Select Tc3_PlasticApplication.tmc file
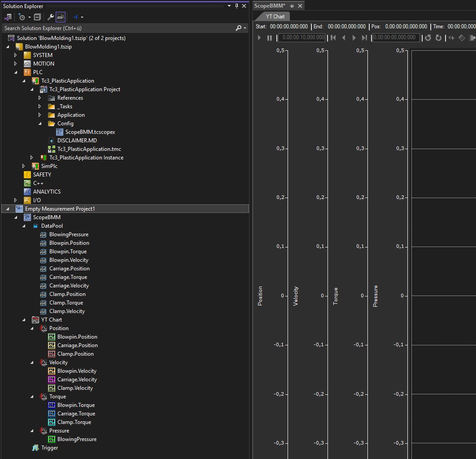 [x=89, y=149]
